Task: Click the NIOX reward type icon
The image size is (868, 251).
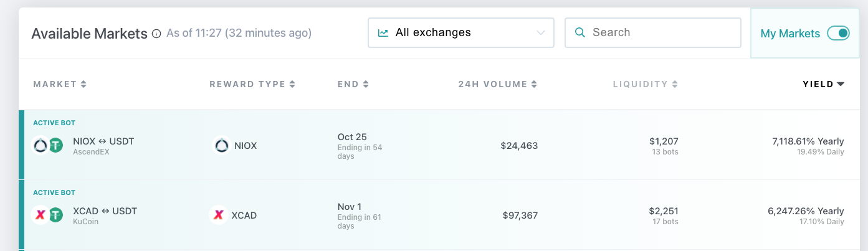Action: [x=222, y=146]
